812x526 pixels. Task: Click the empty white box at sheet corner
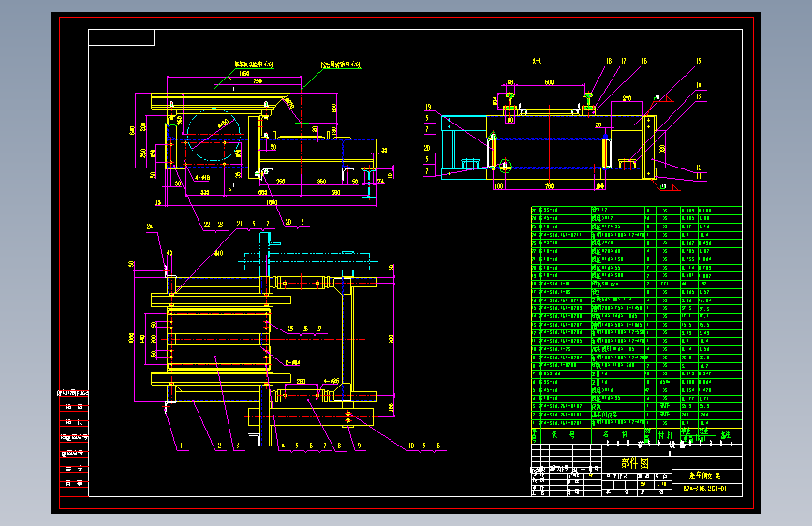coord(121,37)
